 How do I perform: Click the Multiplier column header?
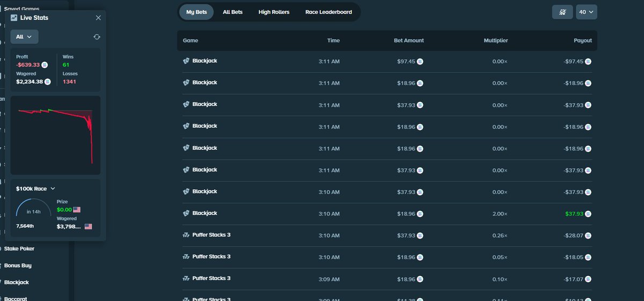click(x=495, y=40)
